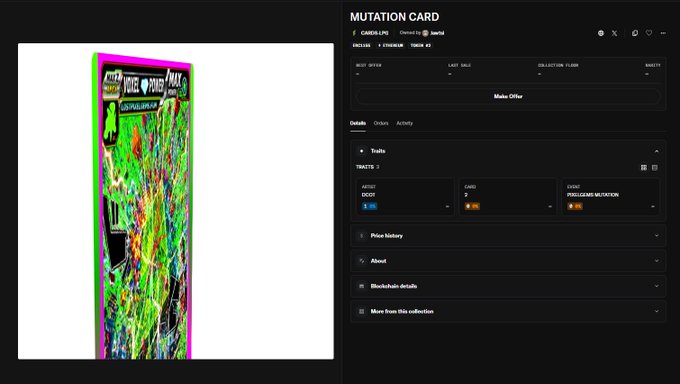
Task: Click the Last Sale stat label
Action: tap(459, 65)
